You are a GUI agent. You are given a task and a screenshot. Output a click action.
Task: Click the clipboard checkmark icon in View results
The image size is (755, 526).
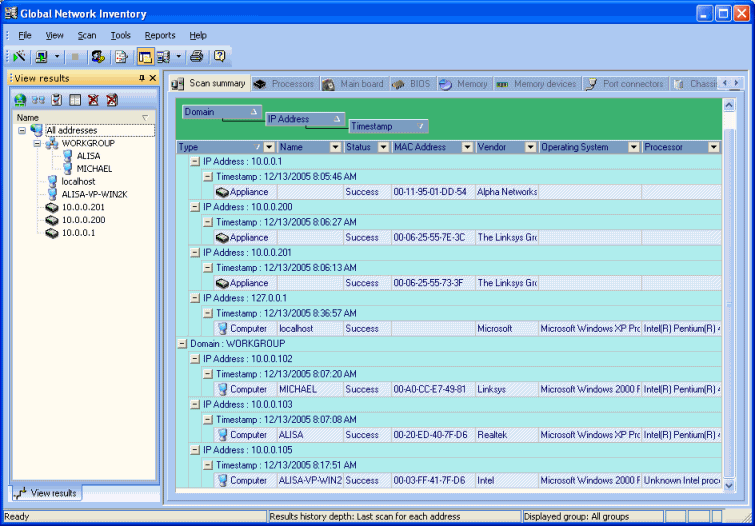point(57,100)
